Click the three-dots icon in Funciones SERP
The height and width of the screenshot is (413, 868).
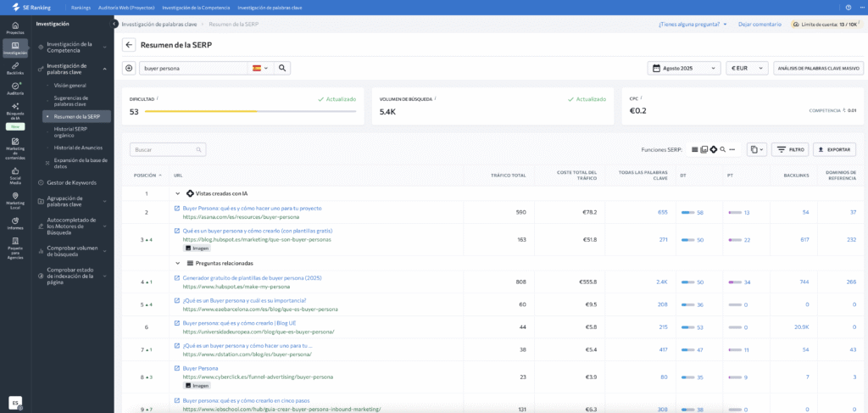click(732, 149)
